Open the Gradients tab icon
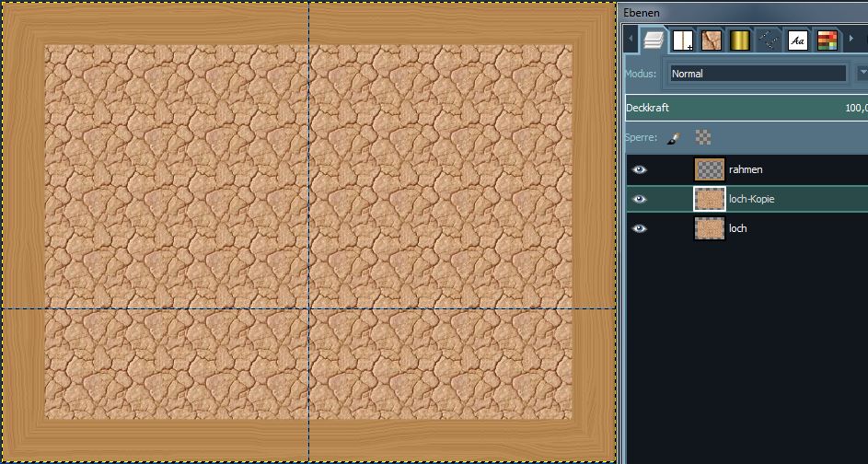The width and height of the screenshot is (868, 464). pos(740,41)
